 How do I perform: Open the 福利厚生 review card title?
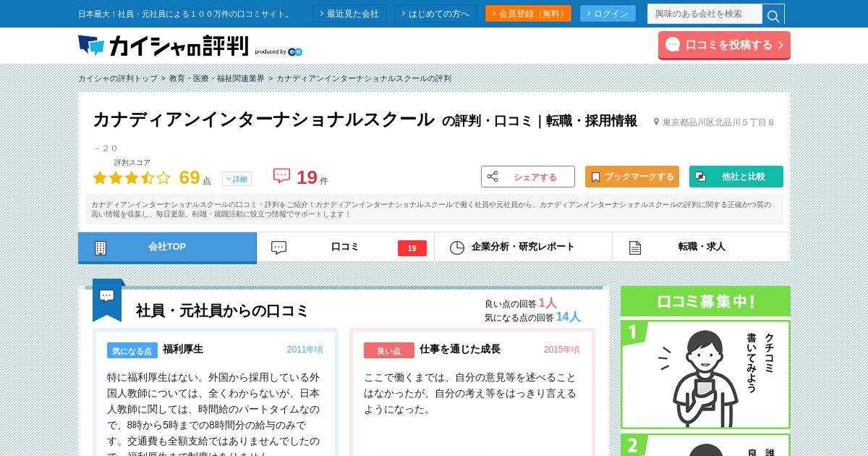[183, 349]
